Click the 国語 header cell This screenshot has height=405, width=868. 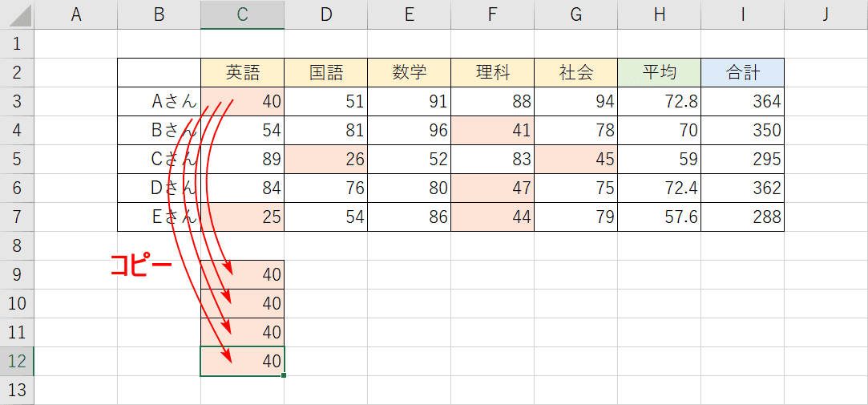tap(326, 72)
